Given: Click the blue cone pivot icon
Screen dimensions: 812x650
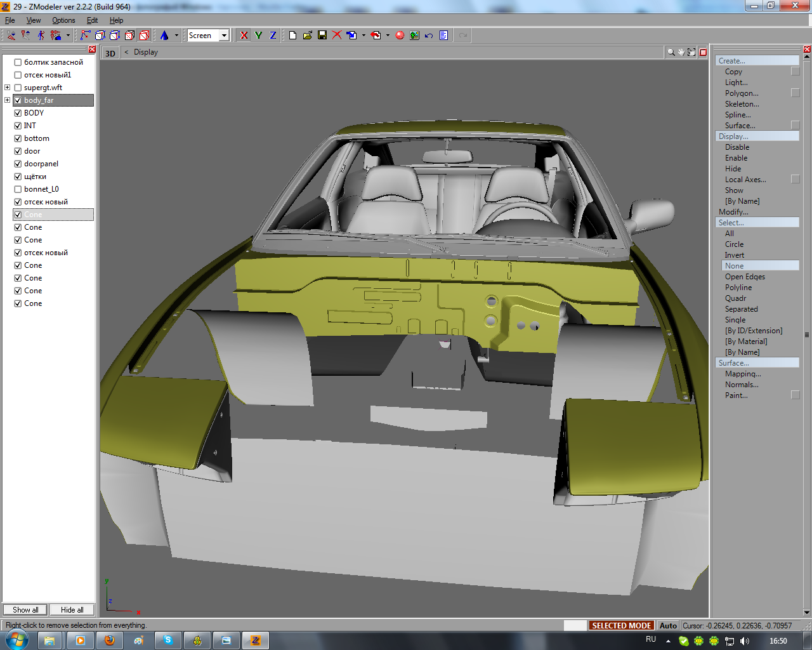Looking at the screenshot, I should coord(164,36).
